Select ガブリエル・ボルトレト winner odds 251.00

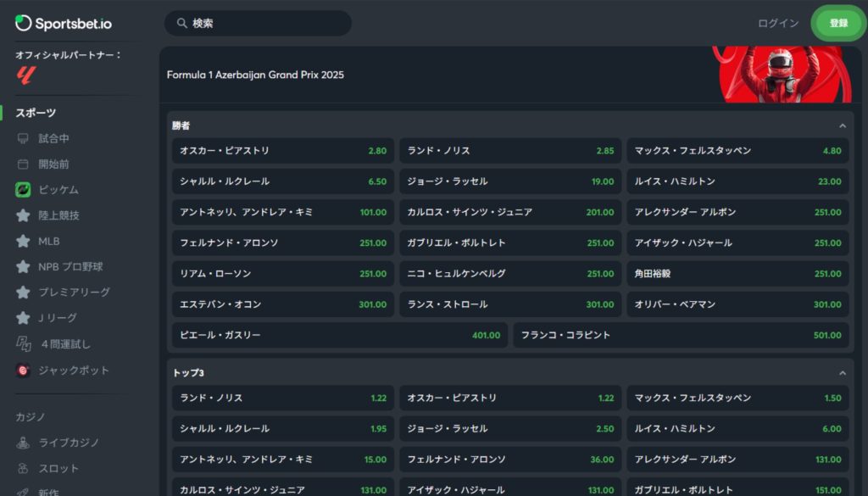510,243
